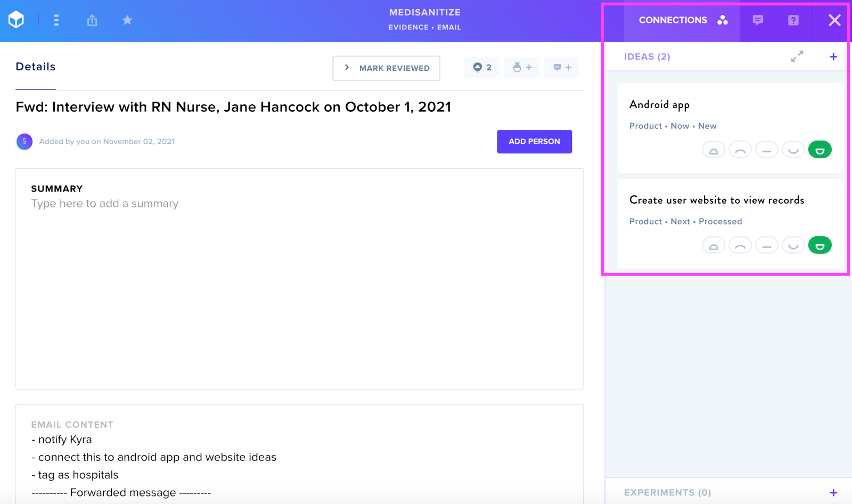Open the help question mark icon

tap(793, 20)
